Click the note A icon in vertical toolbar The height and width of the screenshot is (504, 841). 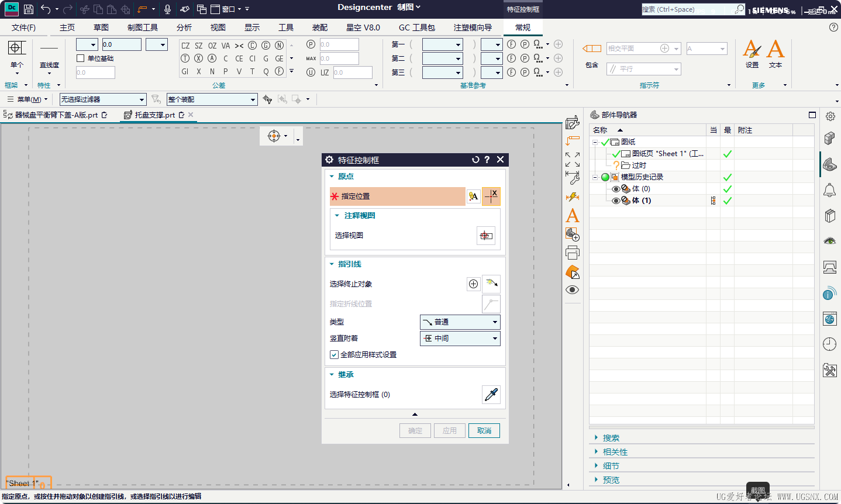(x=573, y=215)
